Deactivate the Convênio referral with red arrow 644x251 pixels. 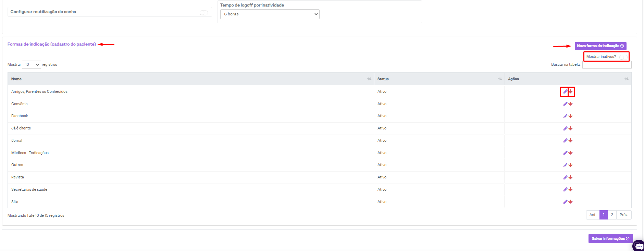[571, 104]
